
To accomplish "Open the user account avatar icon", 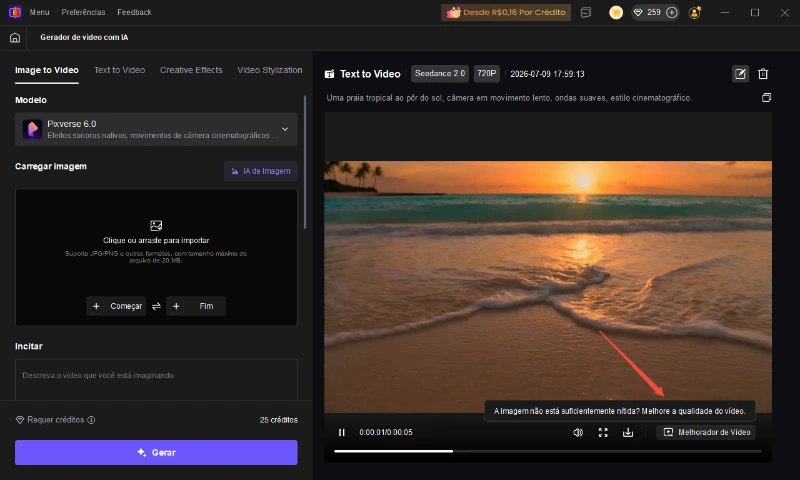I will pyautogui.click(x=694, y=12).
